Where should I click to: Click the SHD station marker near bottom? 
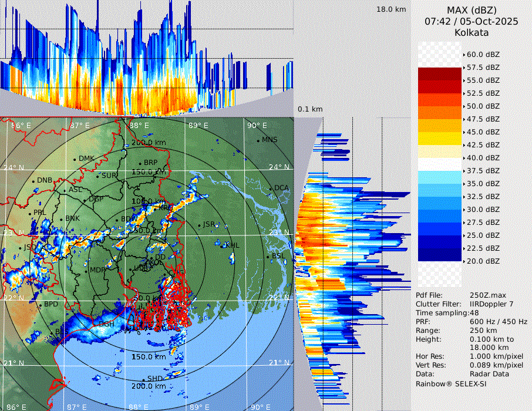click(x=144, y=379)
